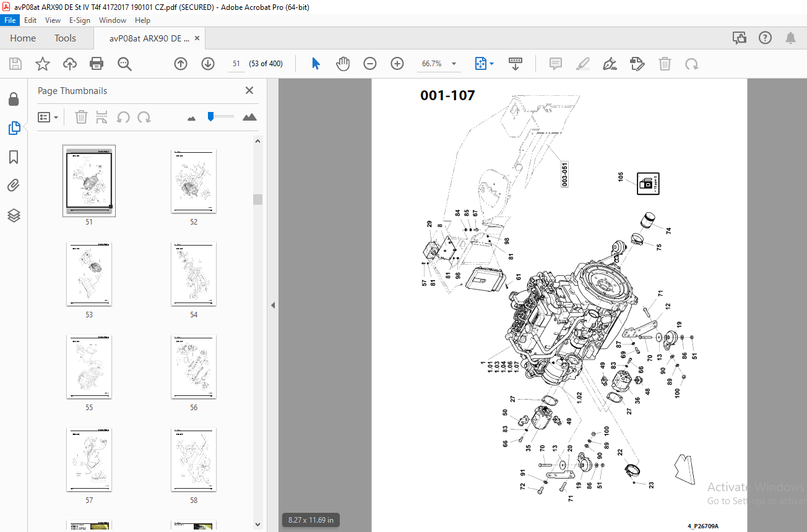Switch to the Home tab
Screen dimensions: 807x532
[23, 38]
